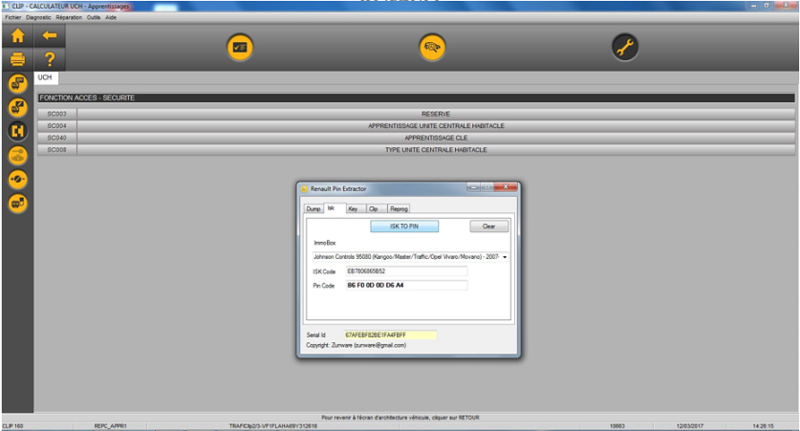Open the Fichier menu
800x431 pixels.
pos(13,17)
